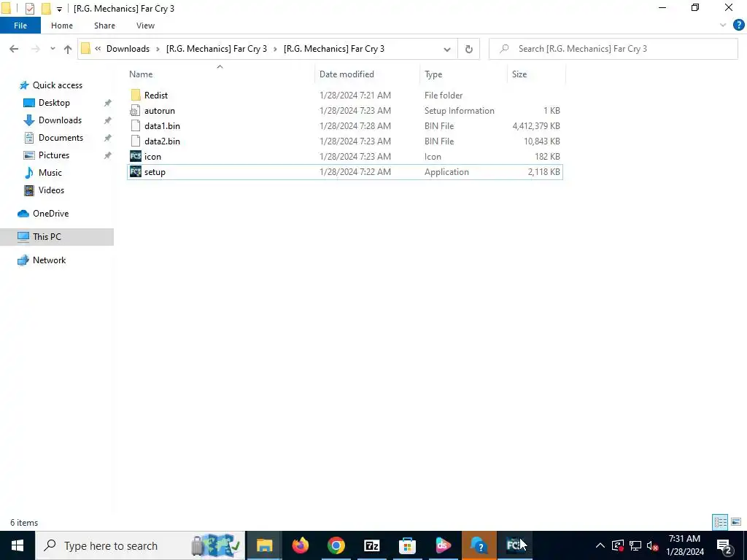Expand the address bar history dropdown
747x560 pixels.
click(x=447, y=49)
